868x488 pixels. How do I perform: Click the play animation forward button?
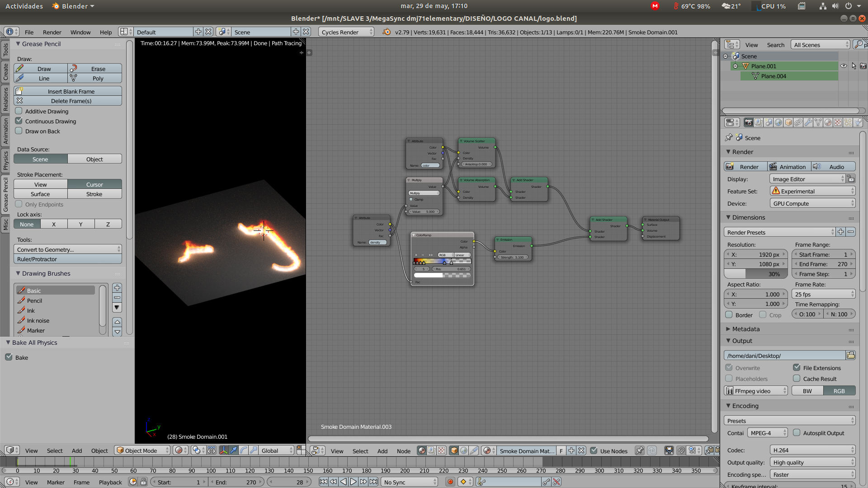point(354,482)
